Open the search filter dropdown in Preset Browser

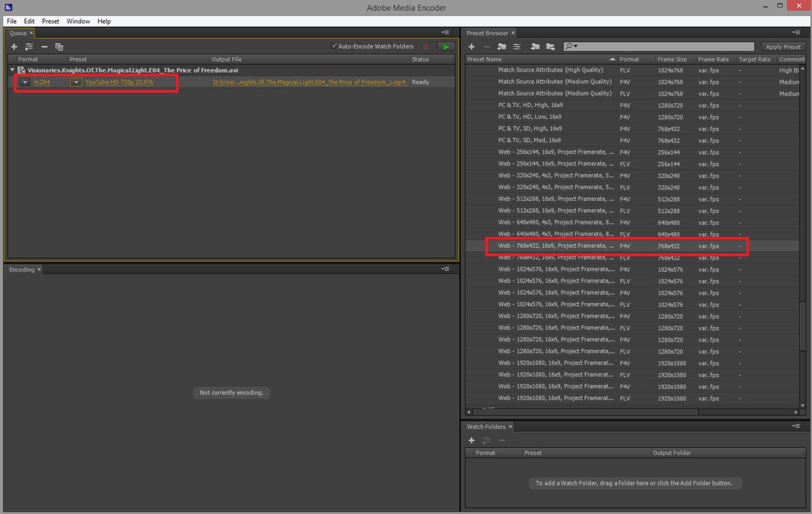coord(571,46)
